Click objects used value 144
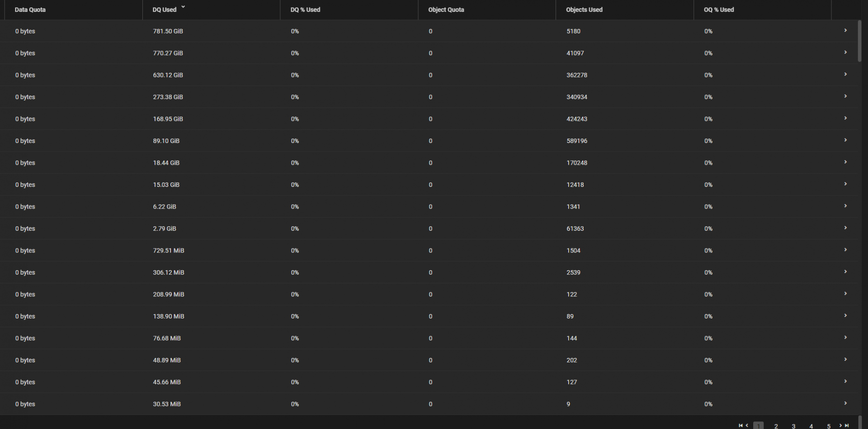The image size is (868, 429). [x=571, y=338]
